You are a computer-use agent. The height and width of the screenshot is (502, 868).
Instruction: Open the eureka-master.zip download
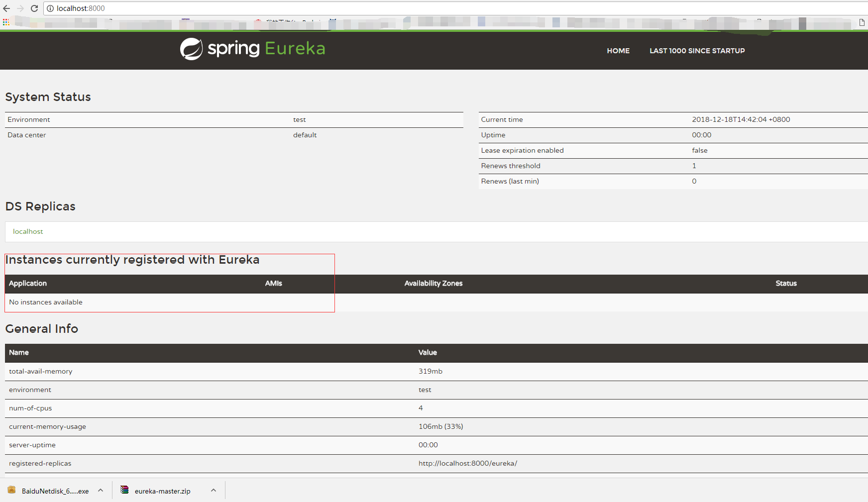(162, 491)
